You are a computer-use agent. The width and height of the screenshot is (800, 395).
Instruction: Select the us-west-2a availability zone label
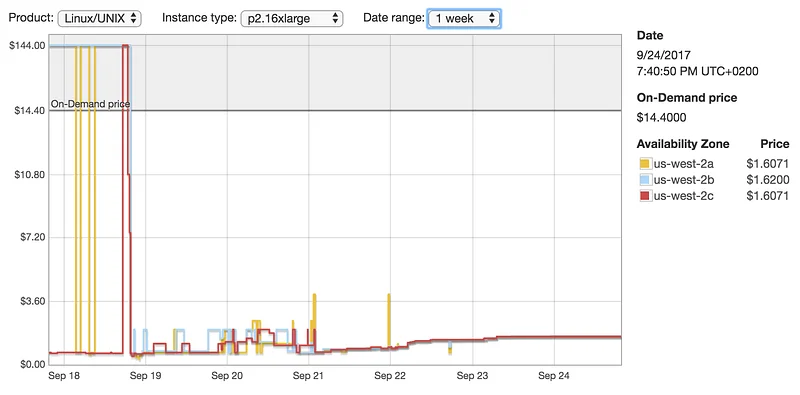tap(684, 164)
